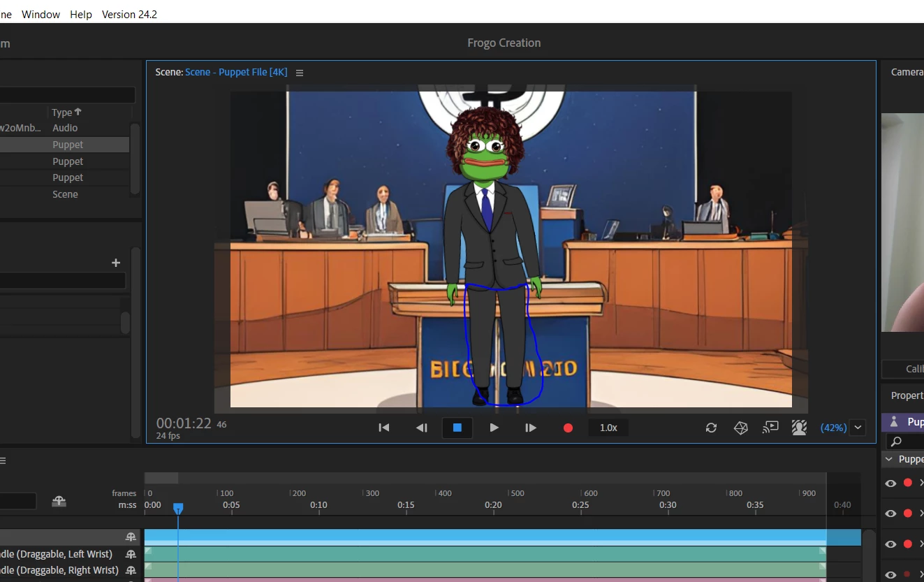Click the Project panel search field
The width and height of the screenshot is (924, 582).
(x=68, y=95)
